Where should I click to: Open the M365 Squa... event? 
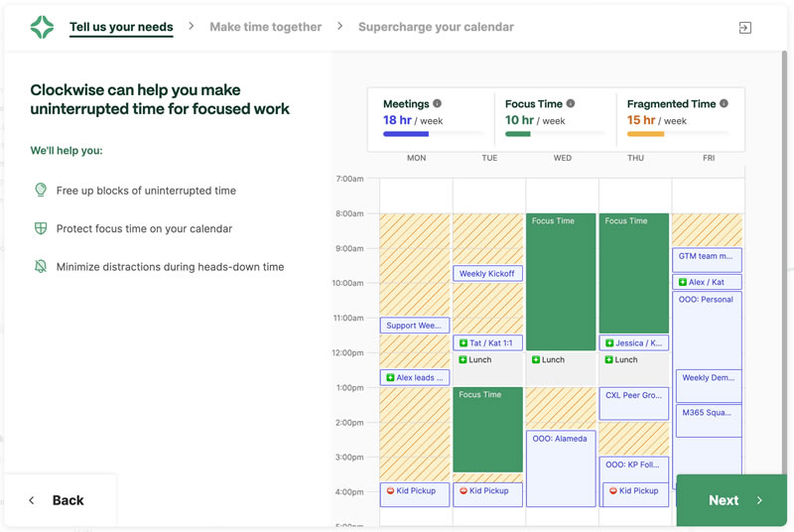click(709, 421)
